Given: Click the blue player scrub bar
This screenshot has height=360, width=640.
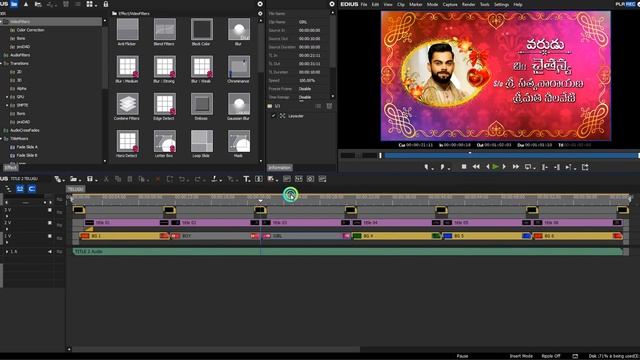Looking at the screenshot, I should pos(510,155).
